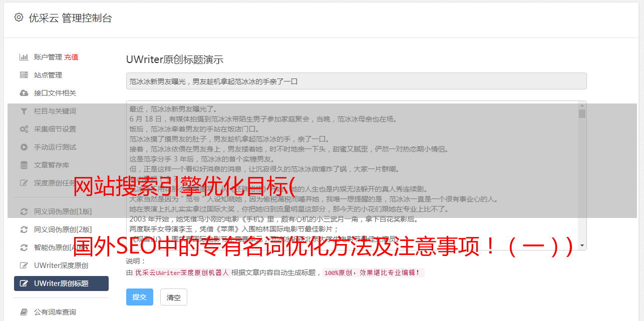
Task: Click the blue 提交 submit button
Action: tap(140, 297)
